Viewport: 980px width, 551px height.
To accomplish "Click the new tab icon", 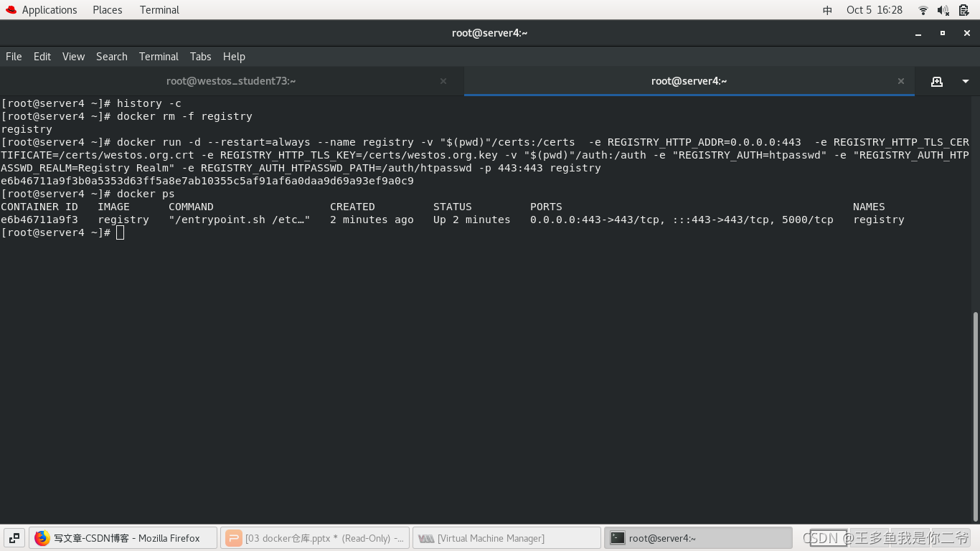I will click(x=937, y=82).
